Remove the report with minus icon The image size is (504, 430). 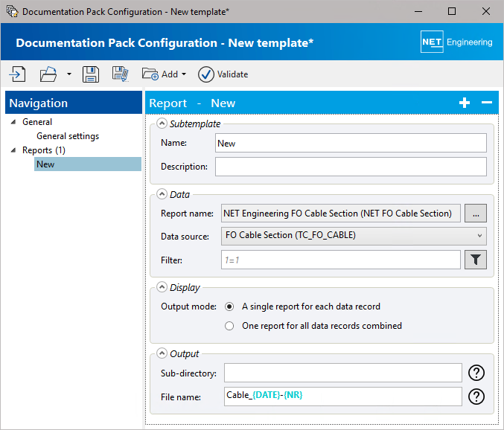tap(487, 103)
